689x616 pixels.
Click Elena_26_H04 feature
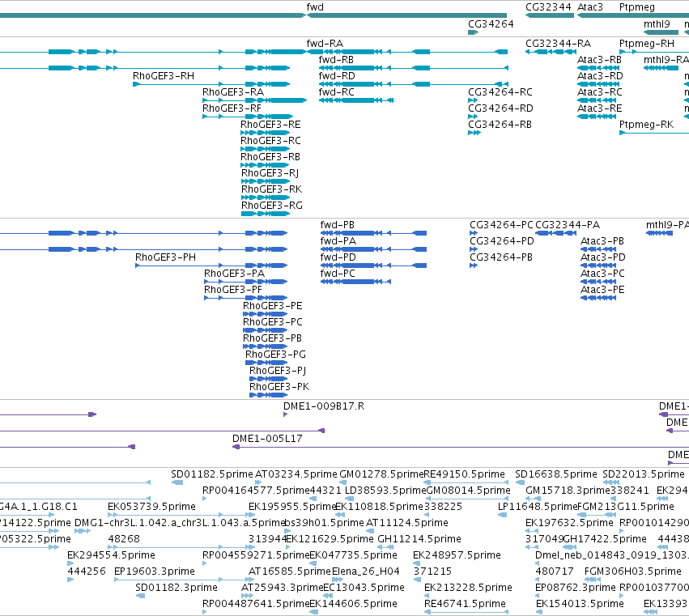tap(366, 571)
